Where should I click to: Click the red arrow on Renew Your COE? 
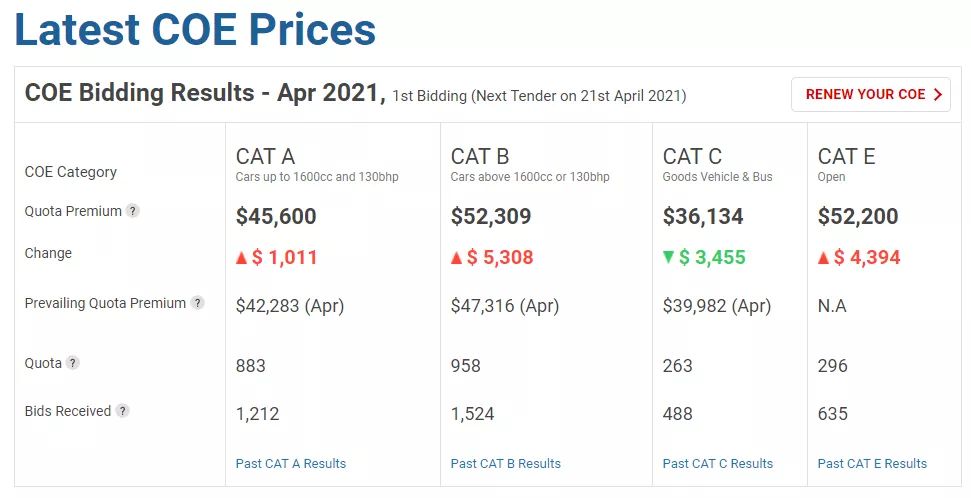pos(937,95)
